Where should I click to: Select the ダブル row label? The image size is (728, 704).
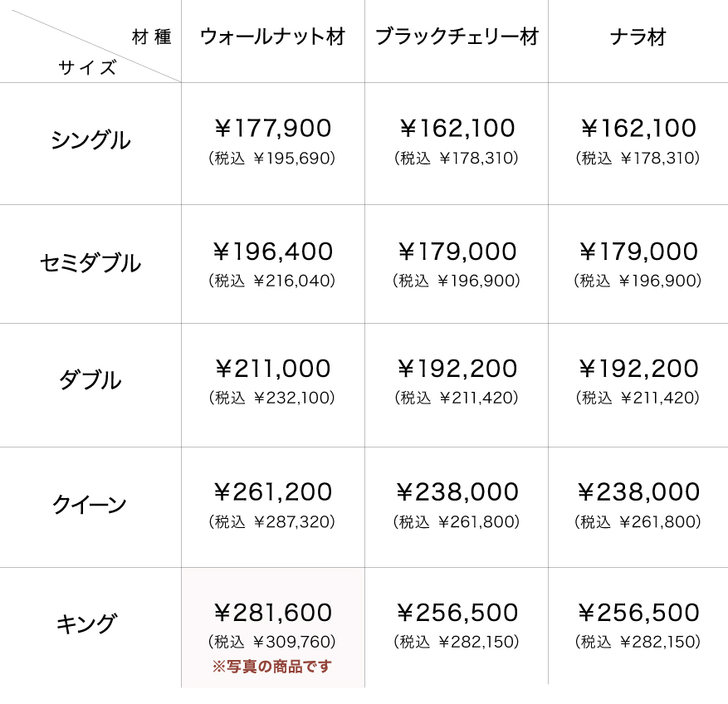tap(90, 380)
